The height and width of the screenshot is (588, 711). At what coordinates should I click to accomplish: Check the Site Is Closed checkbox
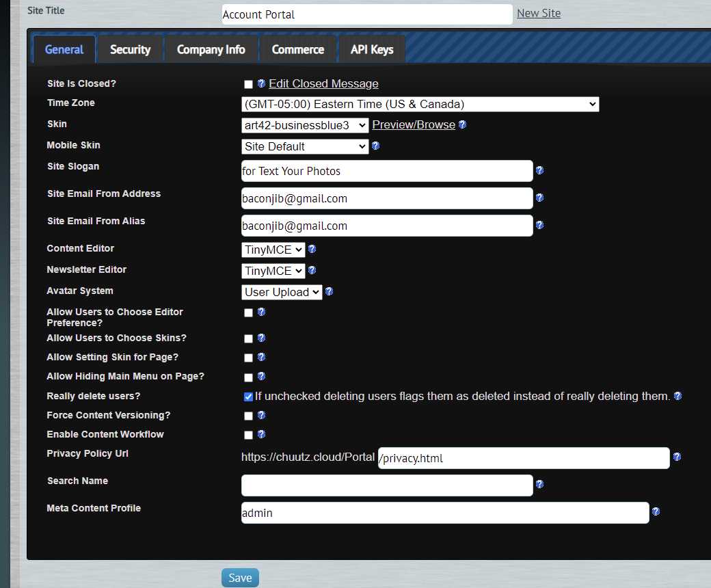248,84
